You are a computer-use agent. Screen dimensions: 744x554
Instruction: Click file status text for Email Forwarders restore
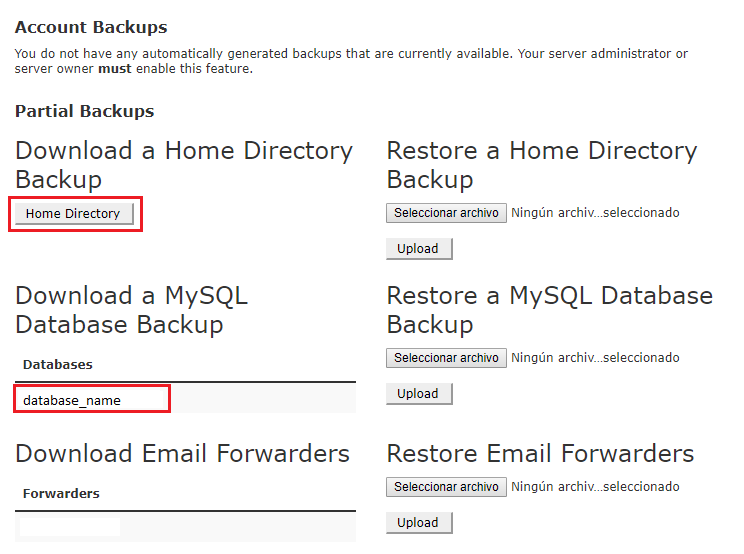point(595,487)
